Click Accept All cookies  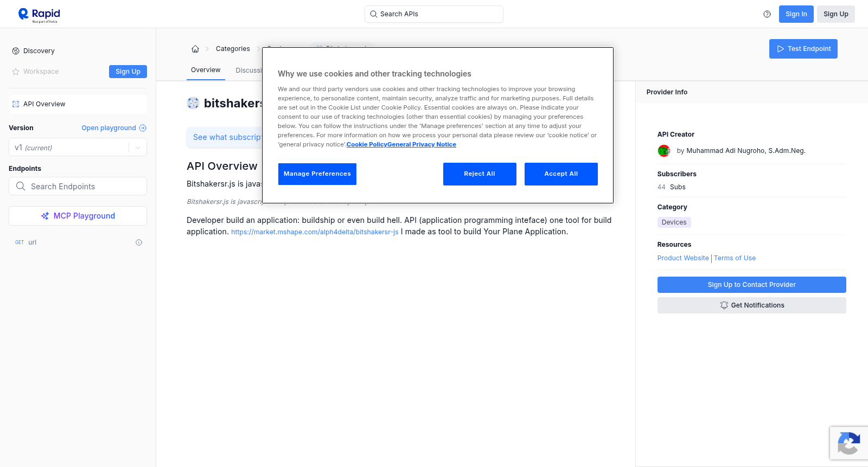click(561, 174)
